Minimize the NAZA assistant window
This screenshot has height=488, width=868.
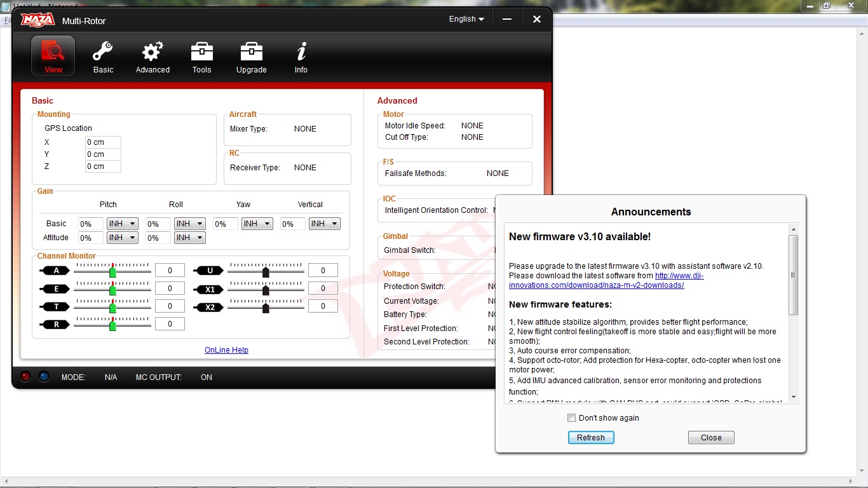click(x=507, y=19)
